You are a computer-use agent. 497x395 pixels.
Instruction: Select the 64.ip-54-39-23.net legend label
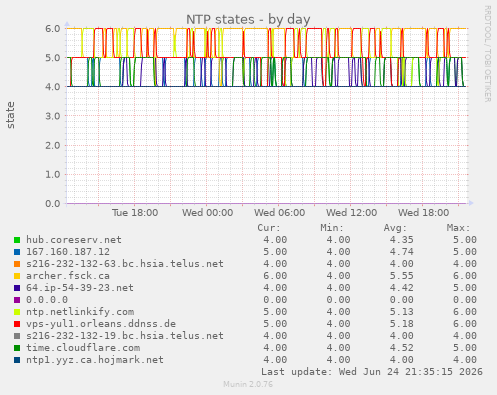(80, 288)
